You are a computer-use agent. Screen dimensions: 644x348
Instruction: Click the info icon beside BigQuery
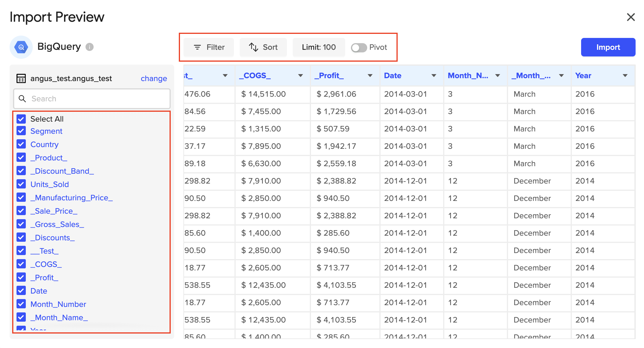coord(90,47)
